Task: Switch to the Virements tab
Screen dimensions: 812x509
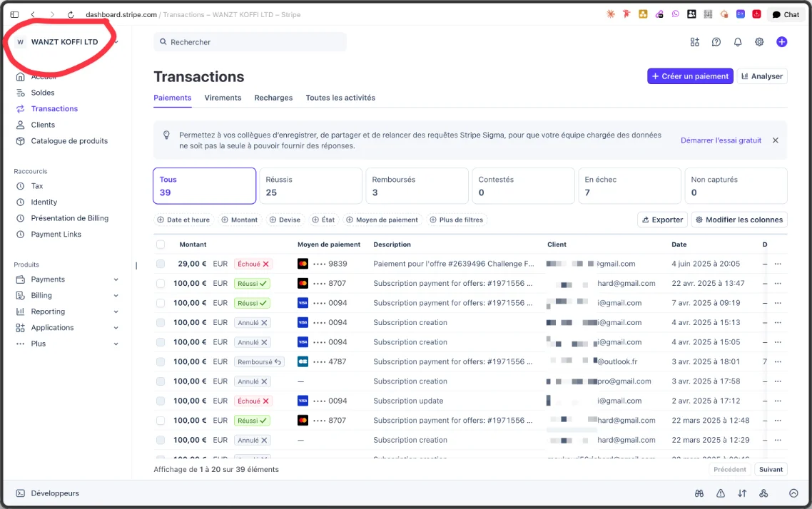Action: tap(223, 98)
